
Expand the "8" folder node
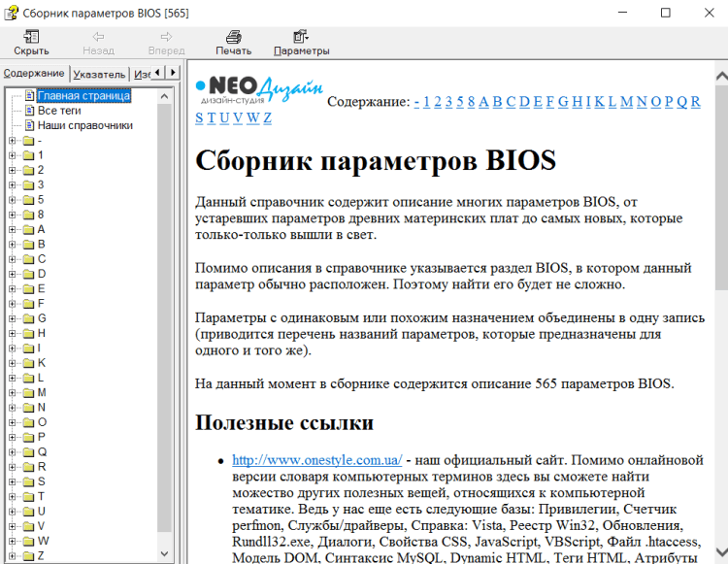(x=13, y=215)
